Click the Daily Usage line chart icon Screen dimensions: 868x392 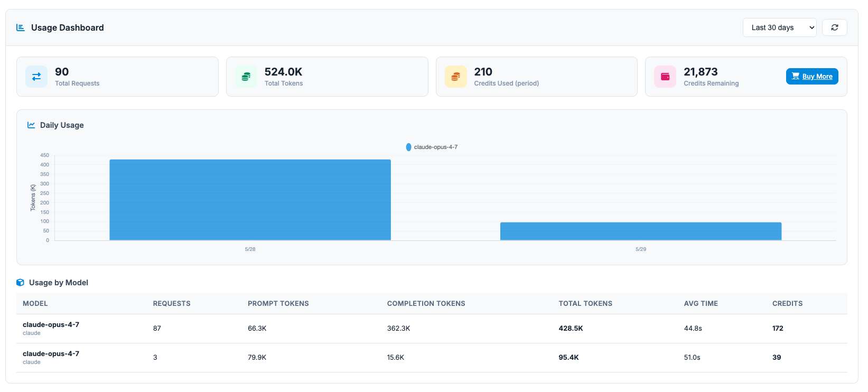[x=31, y=125]
